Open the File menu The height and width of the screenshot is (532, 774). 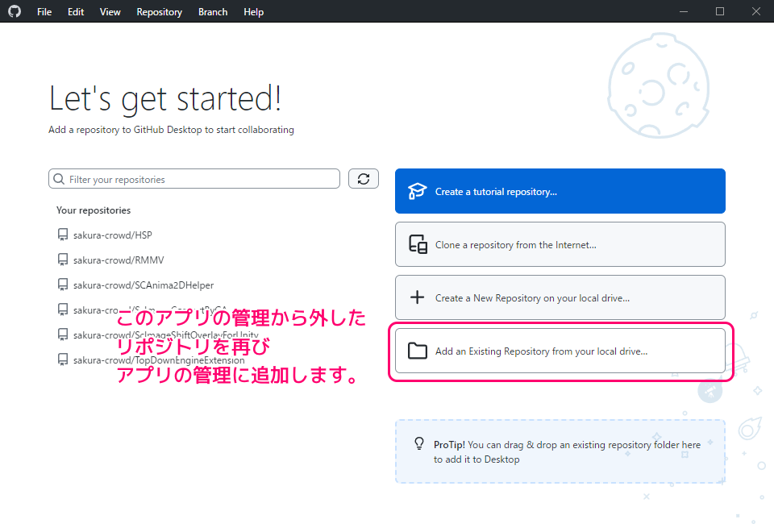tap(44, 12)
